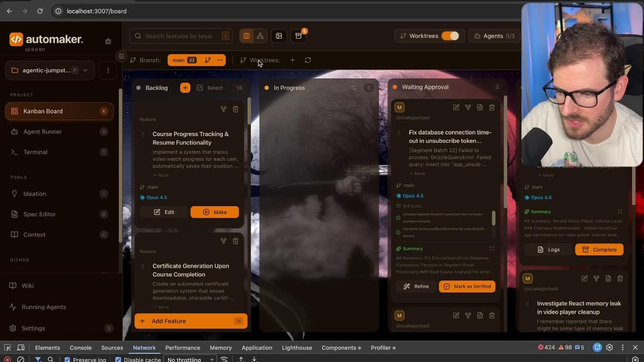Viewport: 644px width, 362px height.
Task: Click the Mark as Verified button
Action: coord(467,287)
